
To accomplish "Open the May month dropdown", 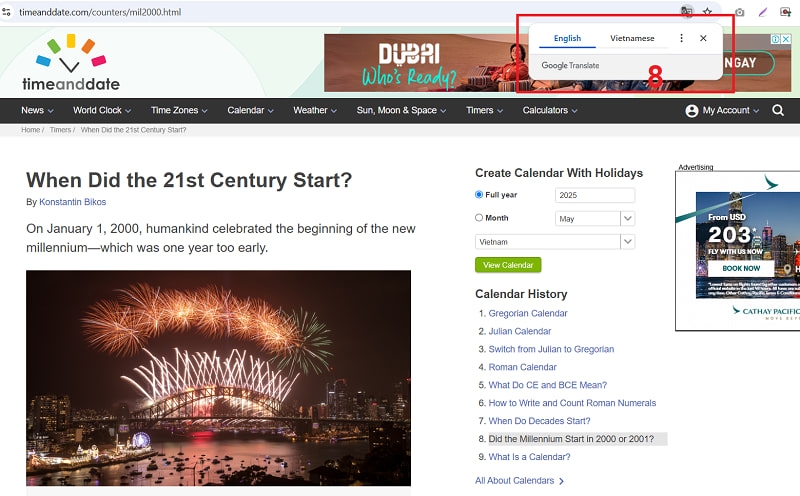I will pyautogui.click(x=594, y=218).
